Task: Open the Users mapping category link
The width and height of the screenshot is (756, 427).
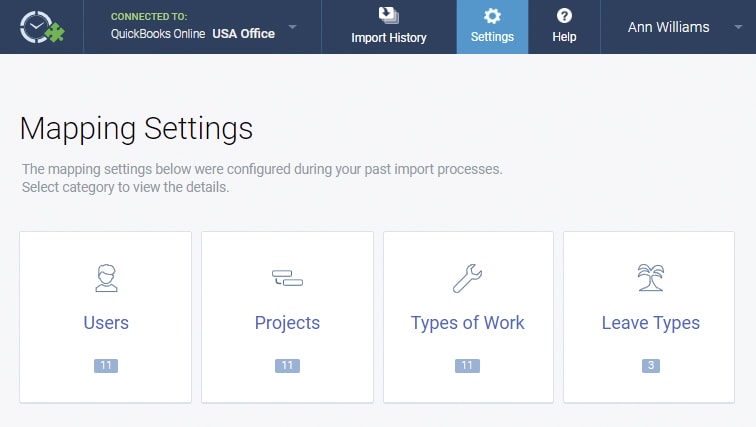Action: click(x=106, y=322)
